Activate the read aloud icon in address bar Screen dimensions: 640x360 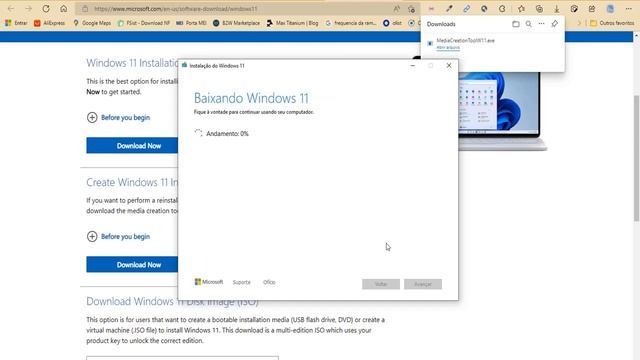click(396, 9)
